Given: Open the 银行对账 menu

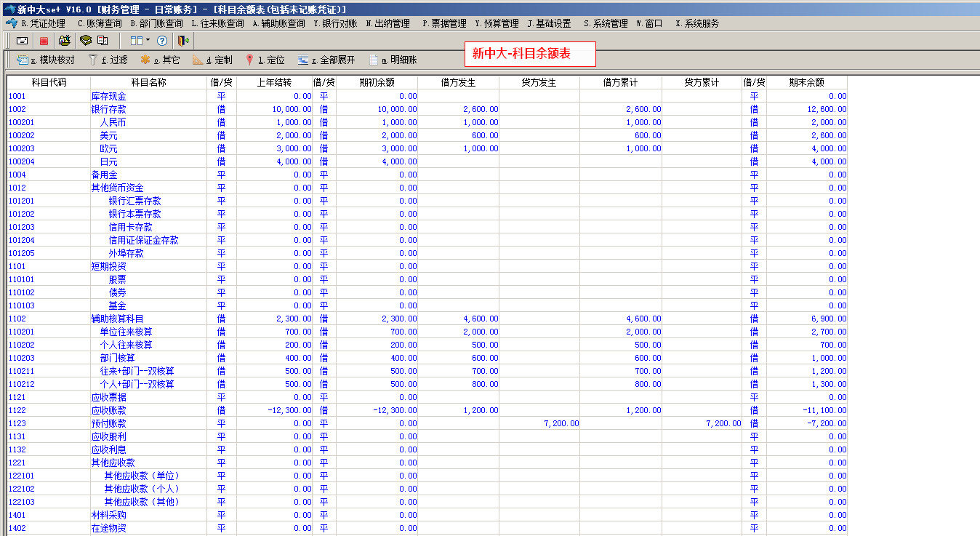Looking at the screenshot, I should tap(335, 23).
